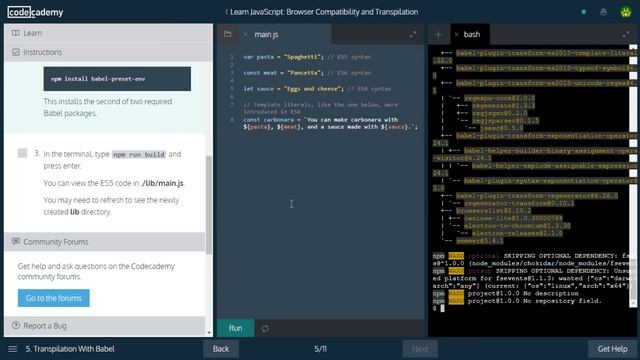Open the user profile avatar

click(626, 12)
